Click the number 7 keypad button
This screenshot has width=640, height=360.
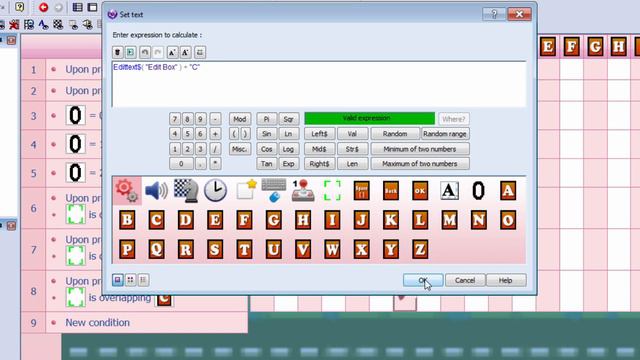[x=175, y=119]
